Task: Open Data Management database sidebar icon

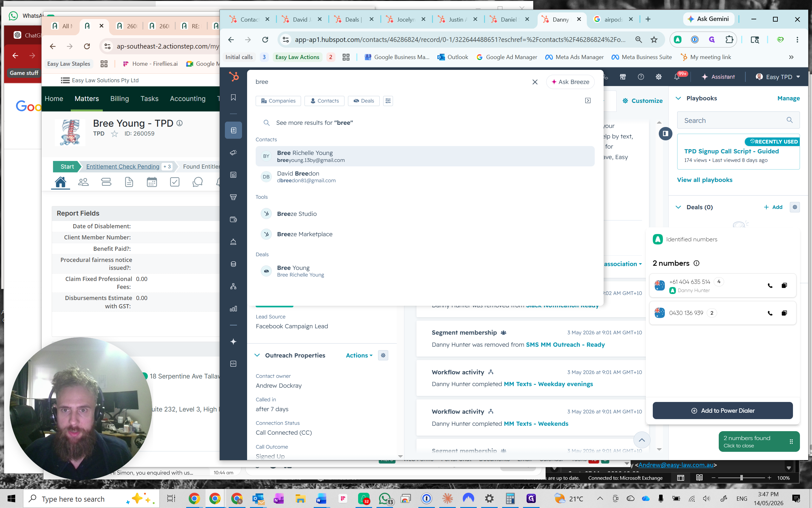Action: tap(233, 264)
